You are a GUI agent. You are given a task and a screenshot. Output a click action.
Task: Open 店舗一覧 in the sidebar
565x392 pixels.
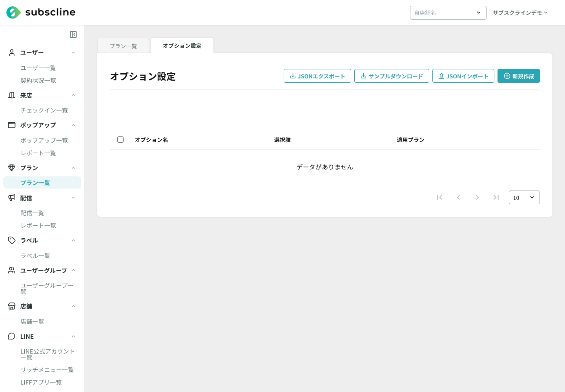click(x=32, y=321)
